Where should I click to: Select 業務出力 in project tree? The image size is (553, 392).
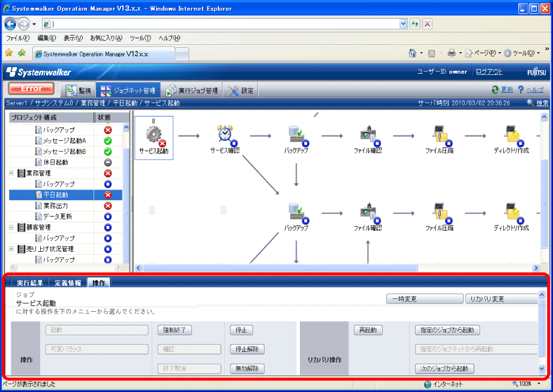click(56, 206)
